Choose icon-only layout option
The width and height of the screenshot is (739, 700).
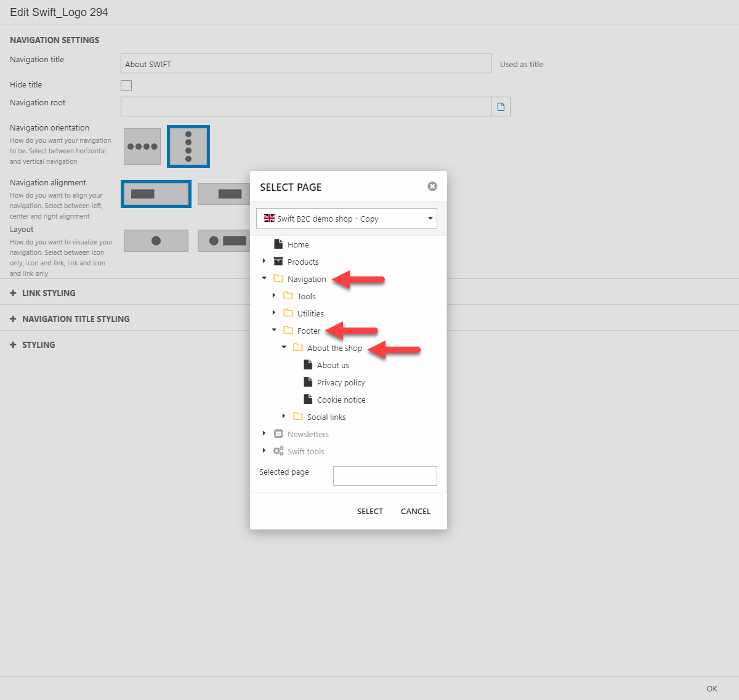pyautogui.click(x=156, y=241)
